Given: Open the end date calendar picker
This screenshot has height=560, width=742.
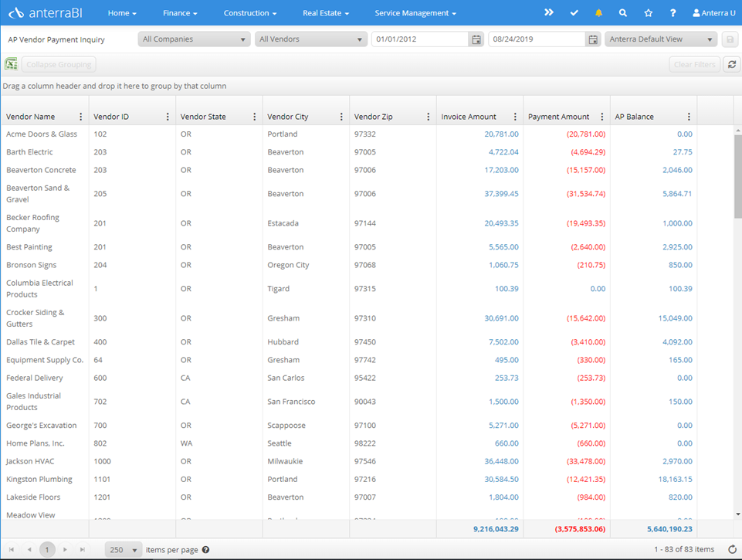Looking at the screenshot, I should click(x=593, y=39).
